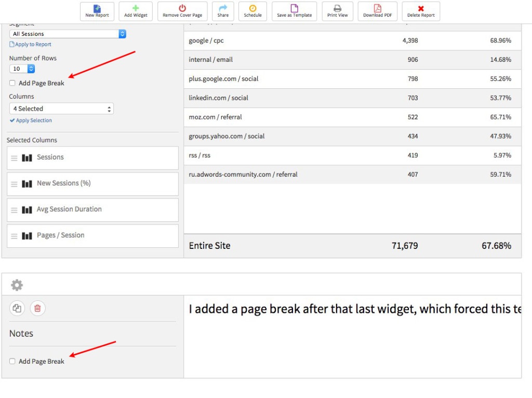Switch to Print View
Image resolution: width=532 pixels, height=398 pixels.
pos(337,11)
